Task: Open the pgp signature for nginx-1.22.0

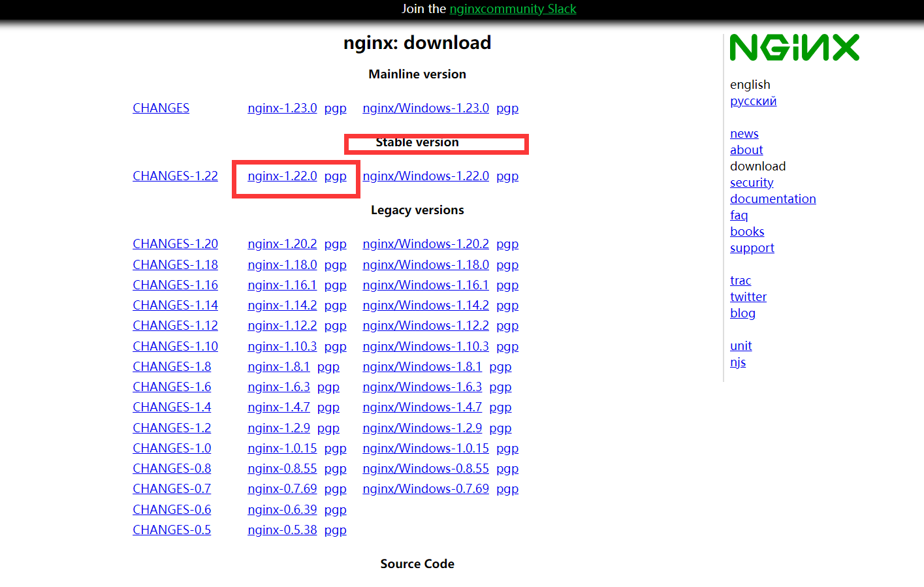Action: tap(336, 176)
